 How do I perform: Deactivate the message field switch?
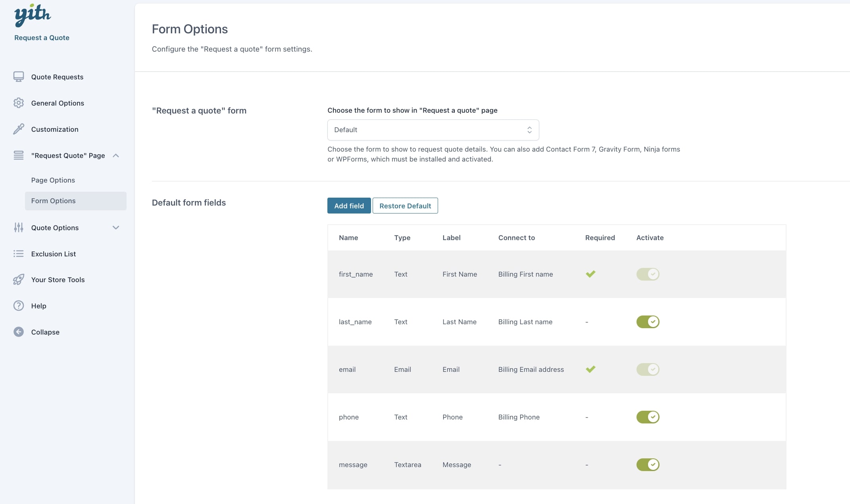click(648, 464)
